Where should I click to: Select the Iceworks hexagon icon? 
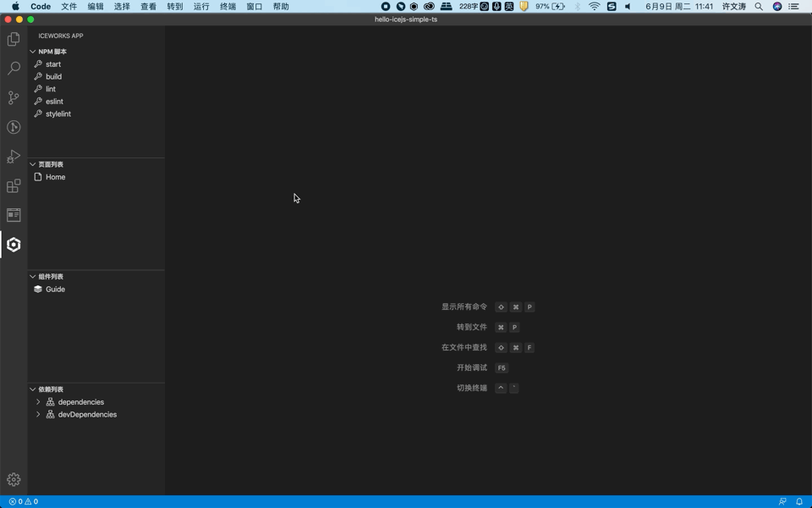click(x=14, y=244)
